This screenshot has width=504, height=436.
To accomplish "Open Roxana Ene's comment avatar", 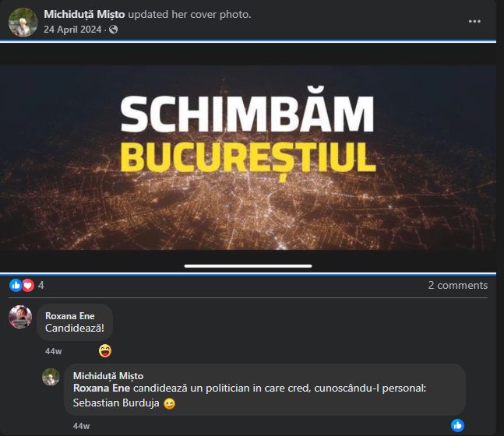I will pyautogui.click(x=20, y=317).
